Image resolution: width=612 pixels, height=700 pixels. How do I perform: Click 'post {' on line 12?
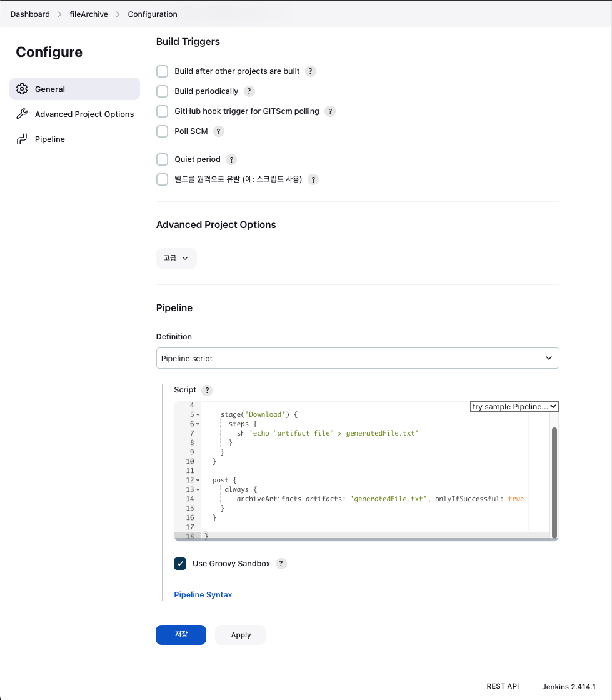click(x=224, y=481)
